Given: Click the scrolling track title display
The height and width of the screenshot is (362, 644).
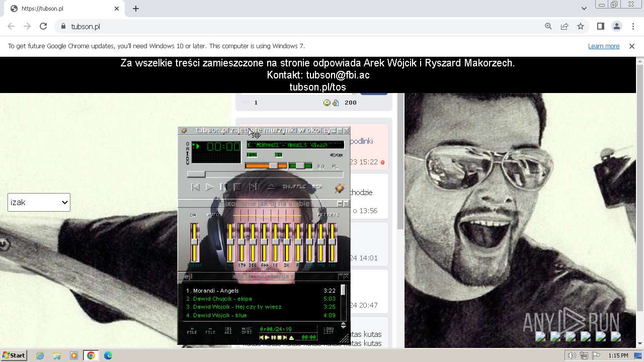Looking at the screenshot, I should pyautogui.click(x=295, y=145).
